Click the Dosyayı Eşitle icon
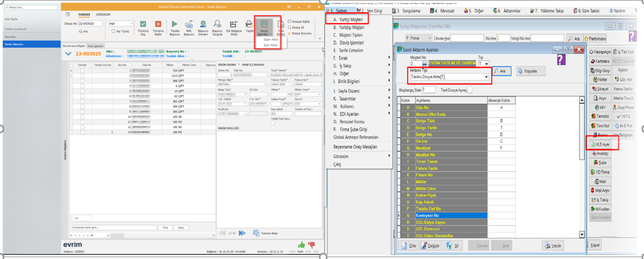The width and height of the screenshot is (644, 259). tap(289, 21)
